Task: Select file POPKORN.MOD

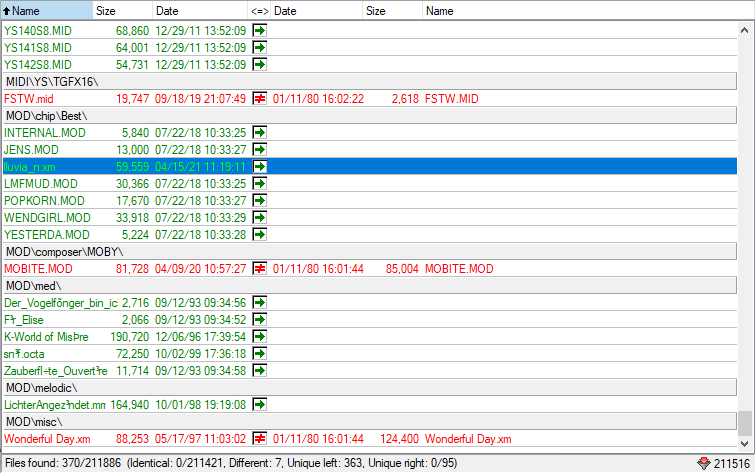Action: click(x=44, y=200)
